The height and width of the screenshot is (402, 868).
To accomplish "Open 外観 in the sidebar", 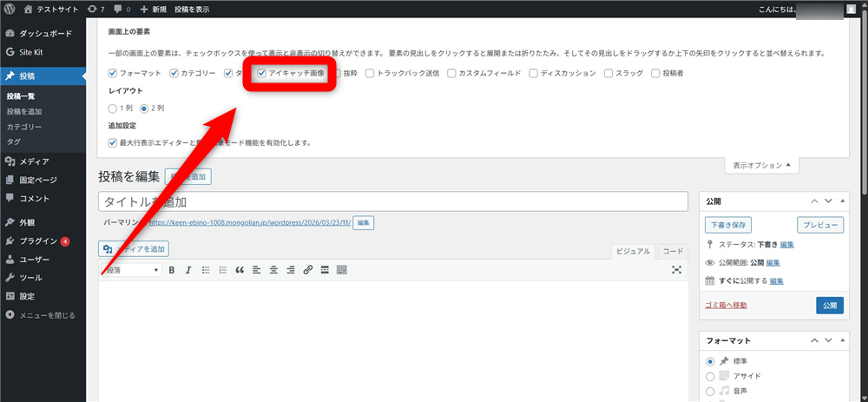I will tap(43, 222).
